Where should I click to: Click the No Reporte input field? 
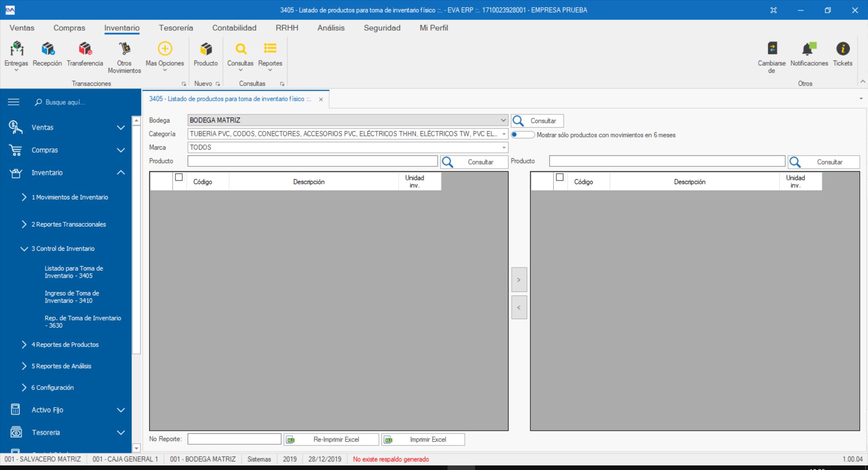[234, 439]
